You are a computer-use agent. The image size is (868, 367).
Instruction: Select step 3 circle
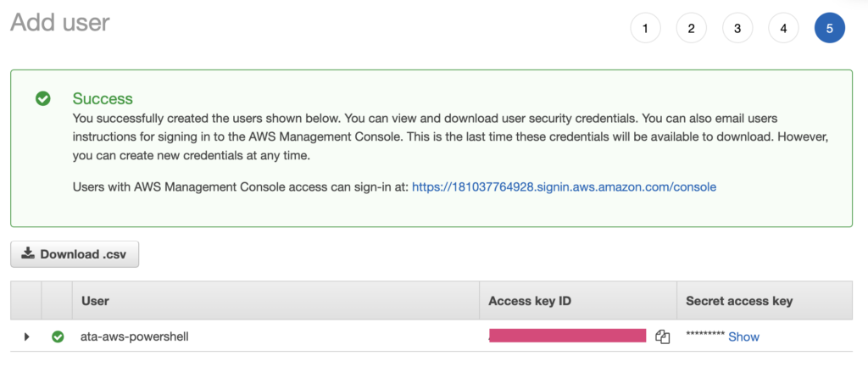coord(737,29)
